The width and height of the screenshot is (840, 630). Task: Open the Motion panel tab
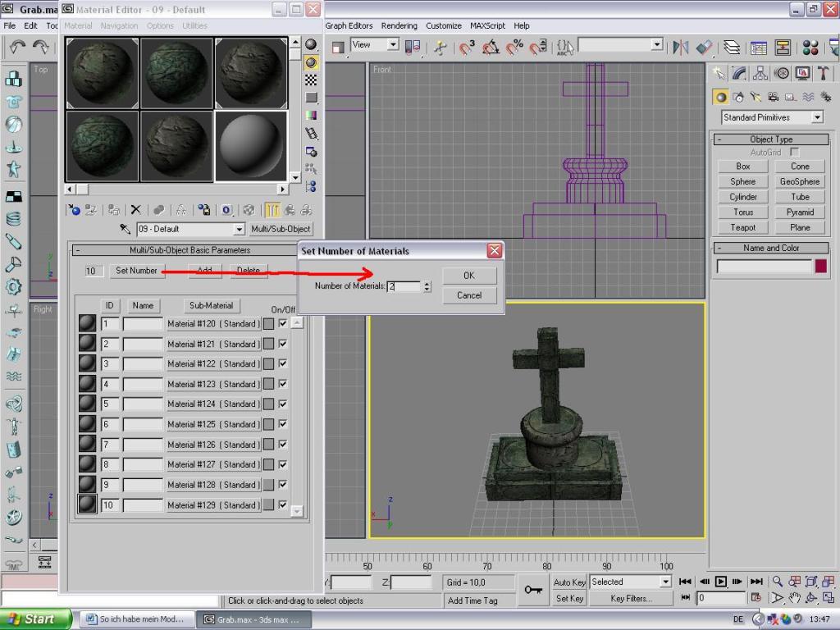pos(782,73)
